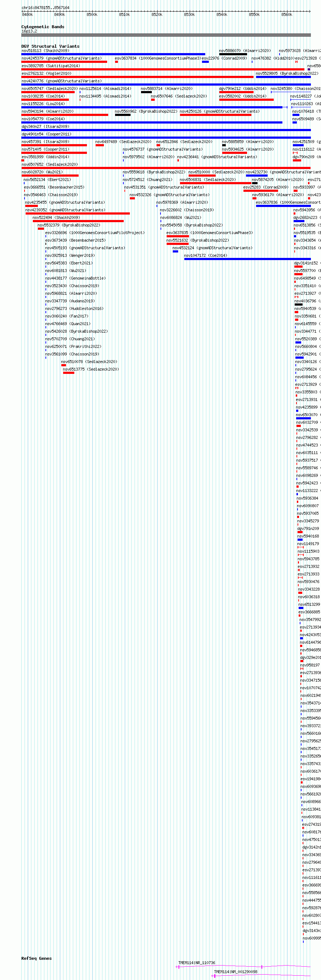321x980 pixels.
Task: Click the chr16:8478155..8567164 coordinate label
Action: 45,8
